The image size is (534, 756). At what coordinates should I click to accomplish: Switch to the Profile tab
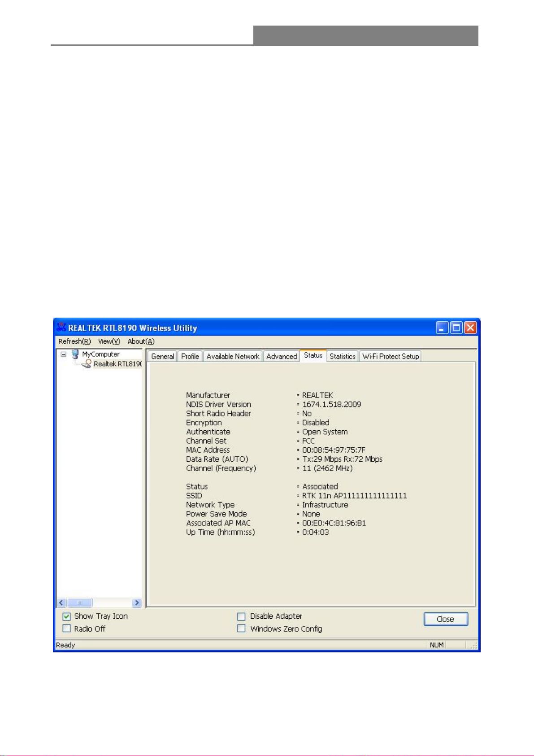(190, 356)
